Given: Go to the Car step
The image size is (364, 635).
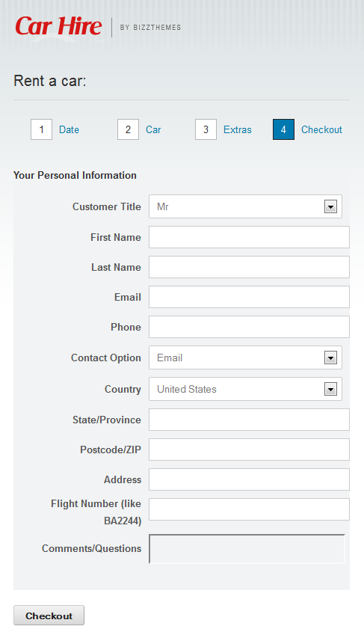Looking at the screenshot, I should (153, 129).
